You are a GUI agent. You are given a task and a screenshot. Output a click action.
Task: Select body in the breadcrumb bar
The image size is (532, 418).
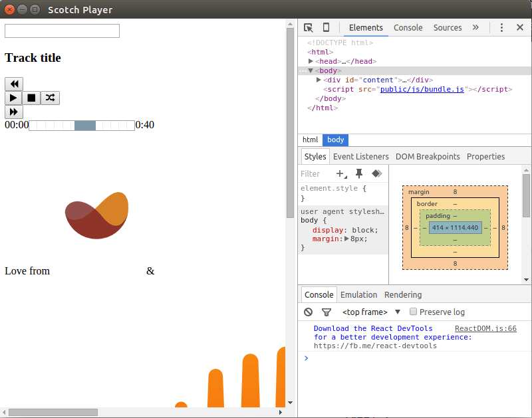click(336, 140)
